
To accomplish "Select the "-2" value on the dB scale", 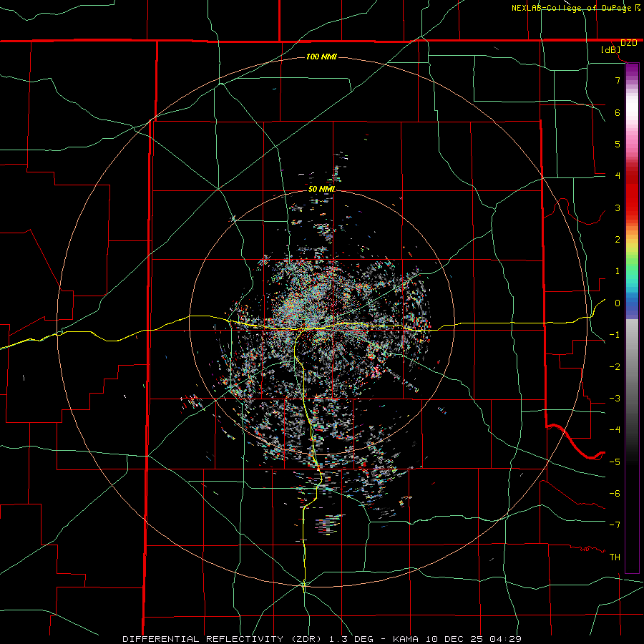I will coord(615,367).
